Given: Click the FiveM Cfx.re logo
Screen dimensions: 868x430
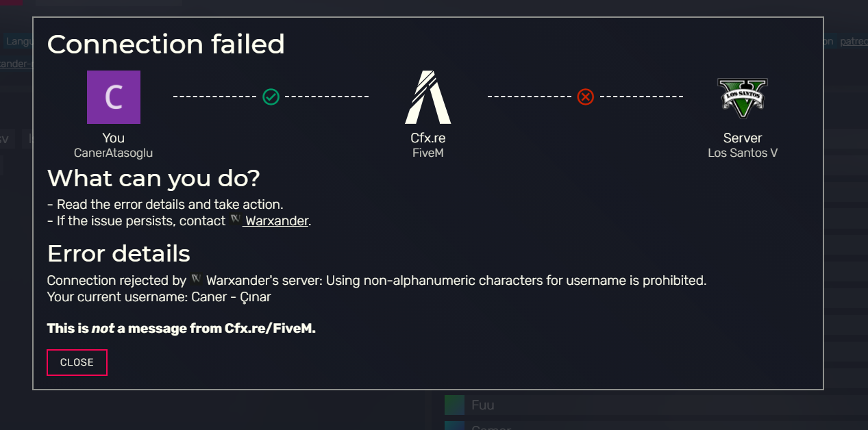Looking at the screenshot, I should (x=427, y=97).
